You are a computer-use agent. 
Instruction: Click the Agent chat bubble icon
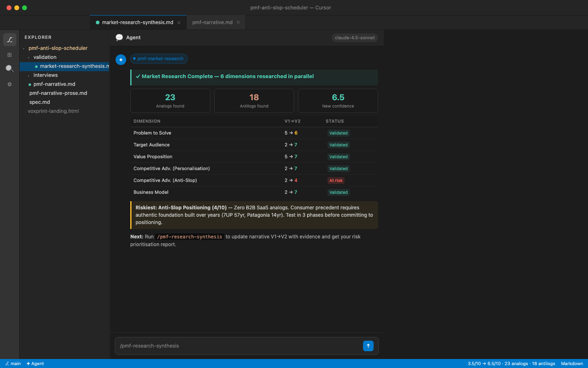[x=119, y=38]
